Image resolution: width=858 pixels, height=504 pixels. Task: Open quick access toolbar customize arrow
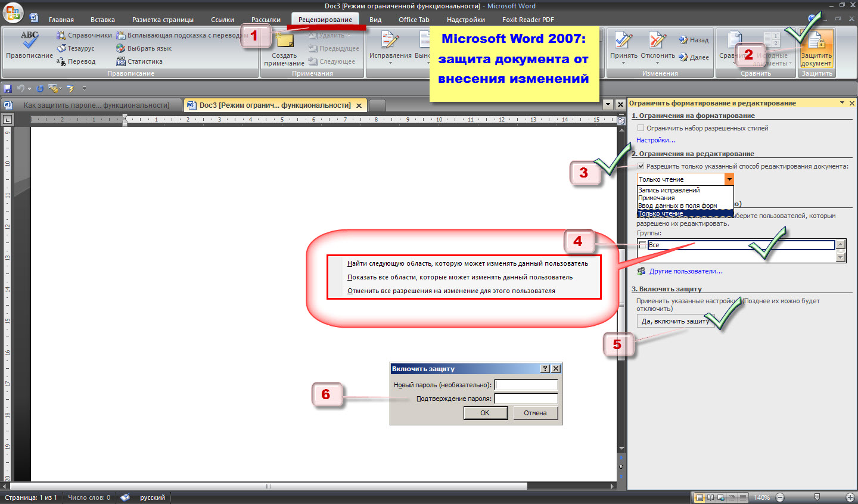[84, 88]
